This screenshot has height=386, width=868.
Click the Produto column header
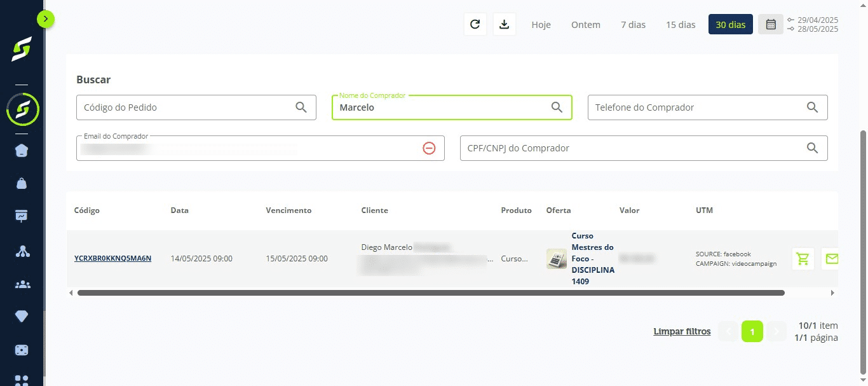pos(516,210)
